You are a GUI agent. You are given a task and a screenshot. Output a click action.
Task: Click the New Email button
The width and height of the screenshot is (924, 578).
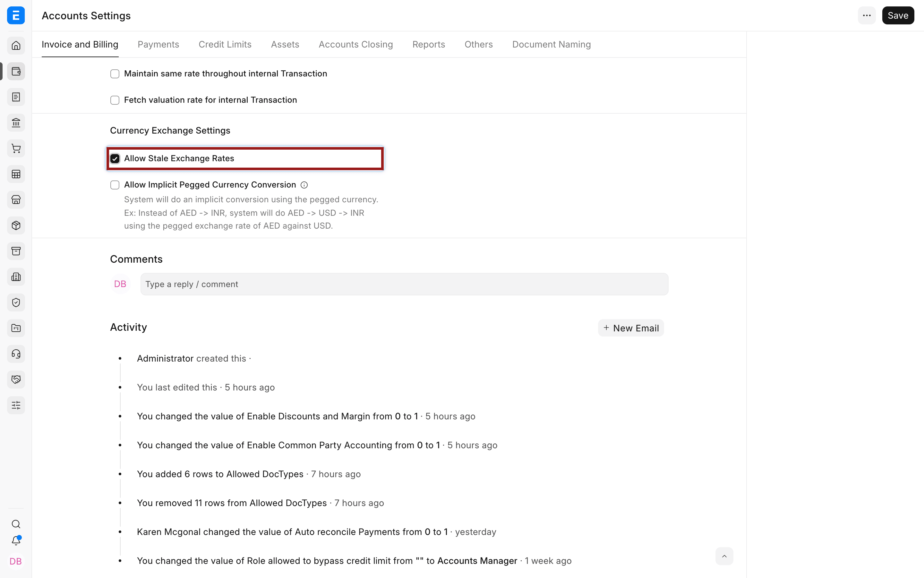point(631,328)
